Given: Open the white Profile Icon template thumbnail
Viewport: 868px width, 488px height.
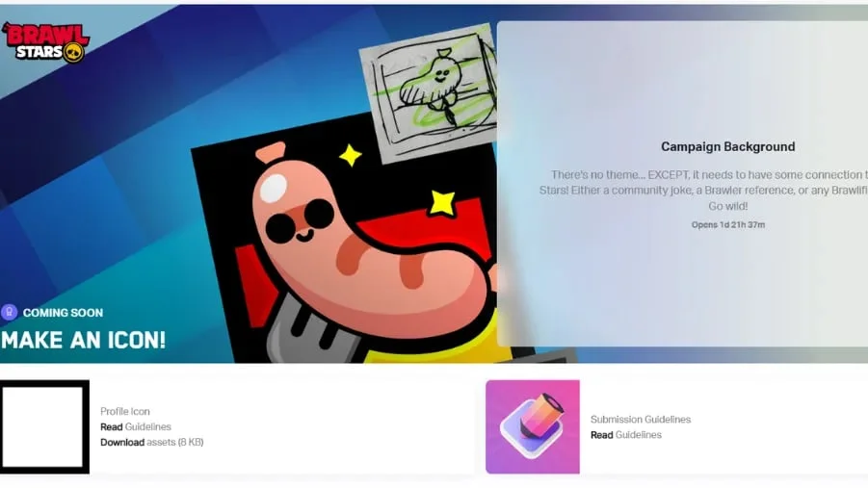Looking at the screenshot, I should [45, 426].
